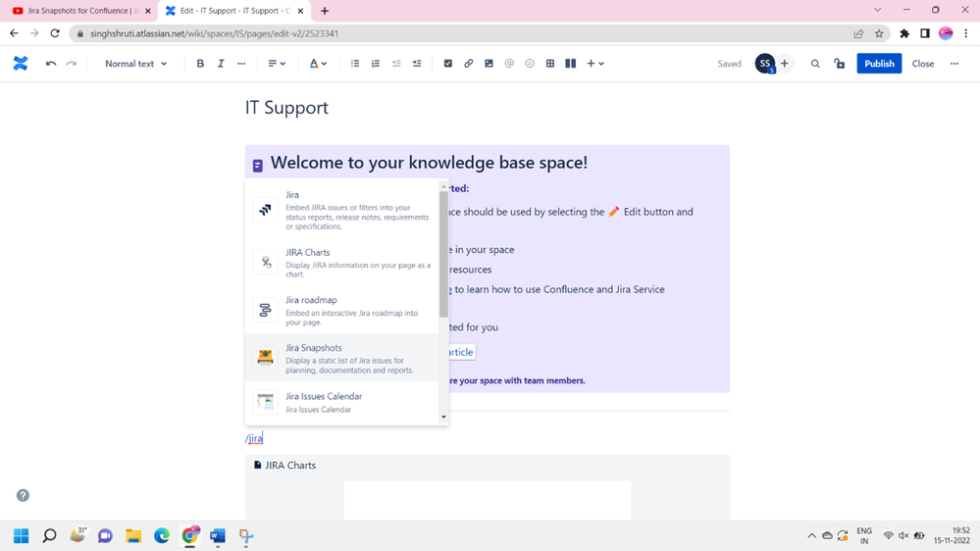Viewport: 980px width, 551px height.
Task: Redo the last undone edit
Action: coord(72,63)
